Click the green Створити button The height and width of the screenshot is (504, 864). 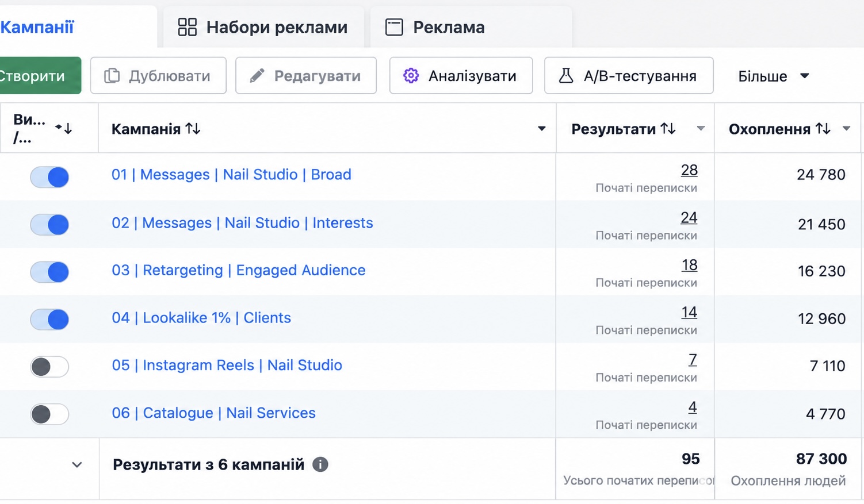point(39,75)
